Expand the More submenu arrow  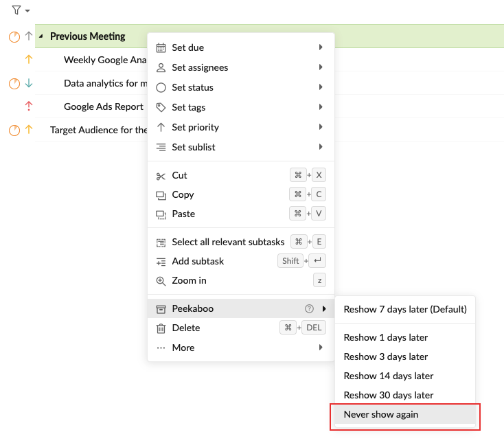(321, 348)
